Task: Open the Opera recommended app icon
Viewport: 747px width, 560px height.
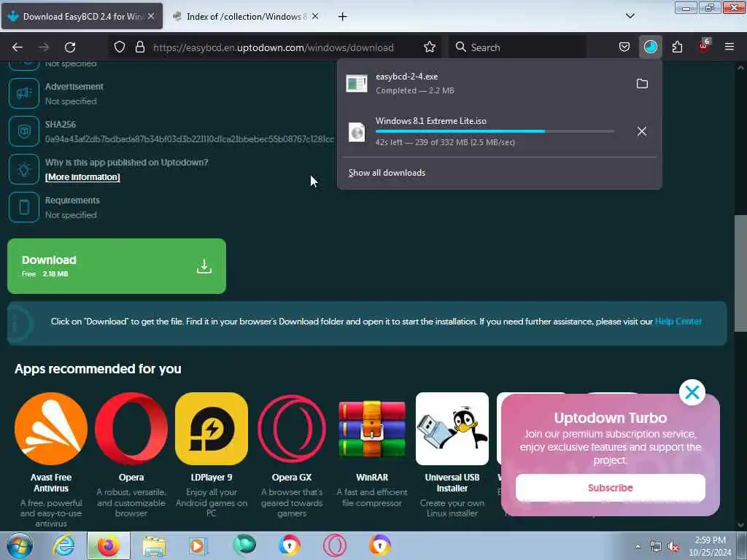Action: click(x=131, y=429)
